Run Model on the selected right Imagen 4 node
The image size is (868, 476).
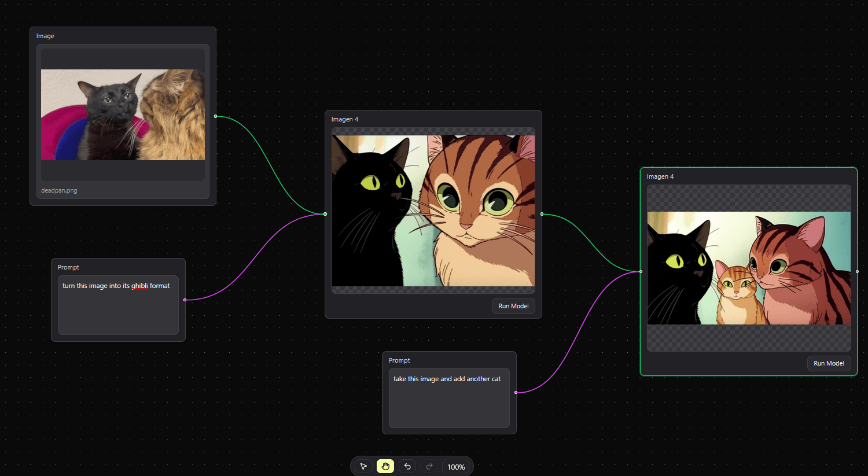pos(829,363)
